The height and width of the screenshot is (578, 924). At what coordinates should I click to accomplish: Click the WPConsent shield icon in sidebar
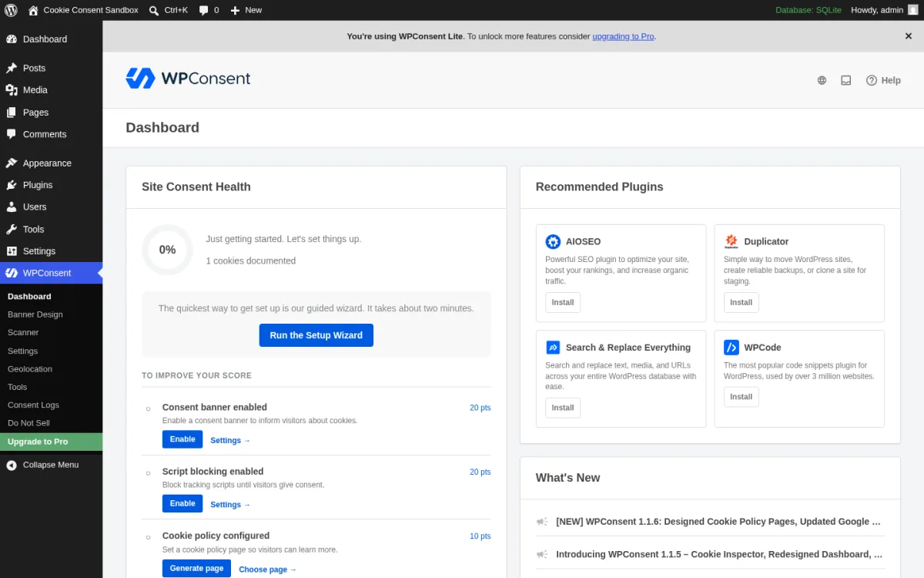click(x=12, y=273)
